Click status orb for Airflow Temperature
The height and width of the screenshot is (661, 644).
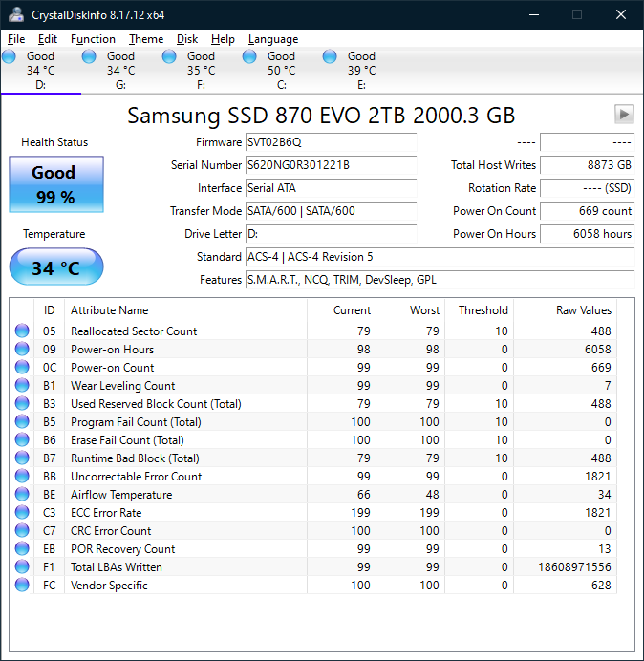[22, 494]
